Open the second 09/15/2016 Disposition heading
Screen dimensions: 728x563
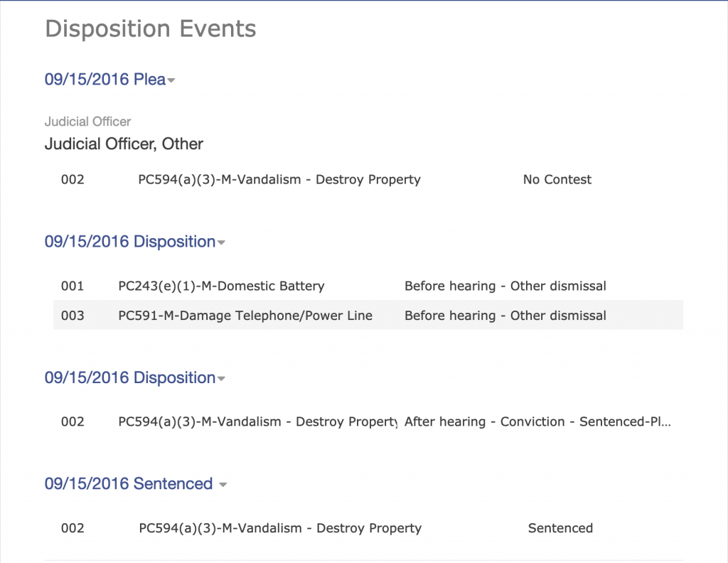pos(130,377)
